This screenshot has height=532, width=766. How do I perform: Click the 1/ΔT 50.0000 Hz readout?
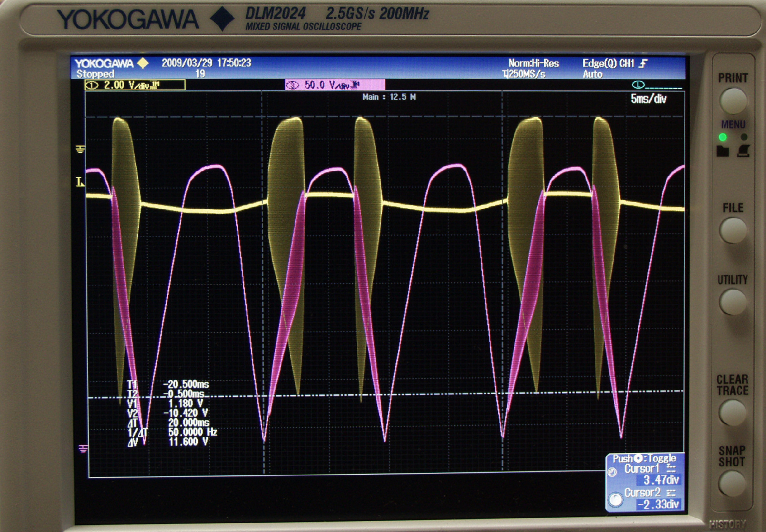(x=192, y=432)
